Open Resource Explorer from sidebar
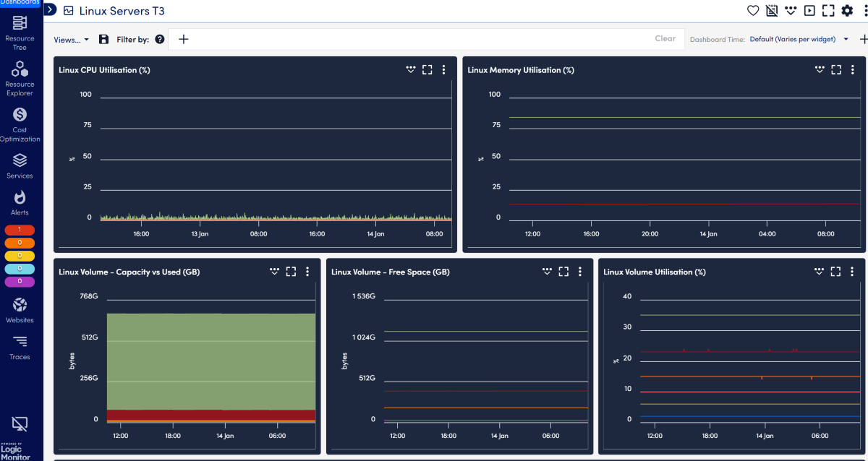This screenshot has width=868, height=461. click(20, 77)
